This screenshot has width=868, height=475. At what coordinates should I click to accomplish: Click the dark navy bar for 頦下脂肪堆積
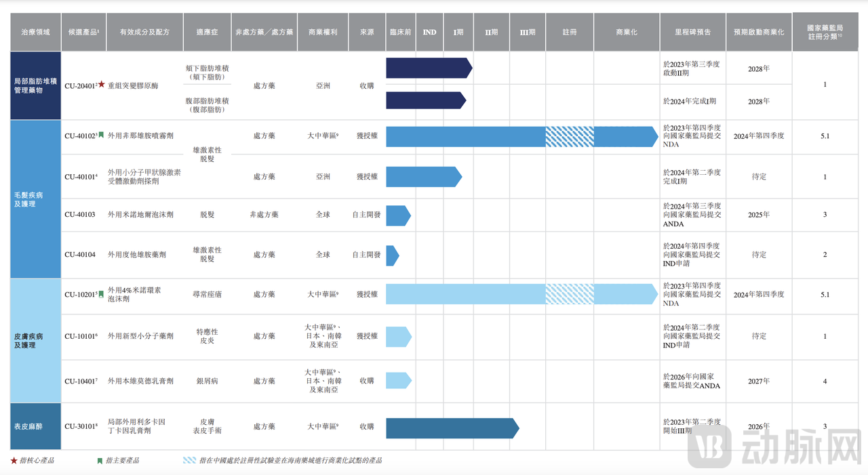(427, 68)
